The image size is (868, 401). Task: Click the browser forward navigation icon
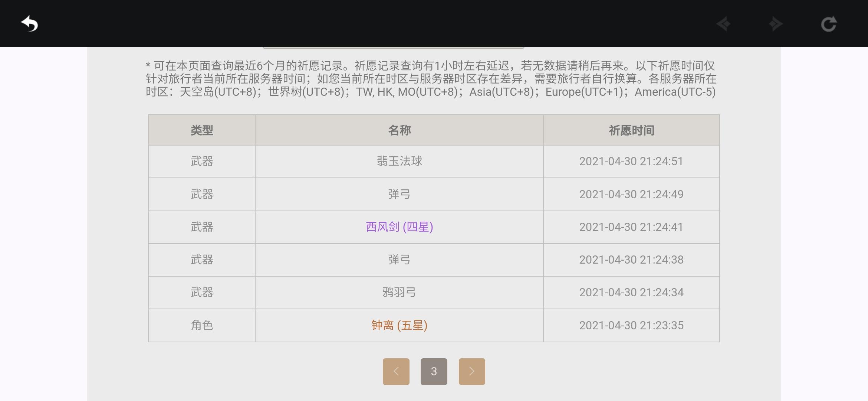point(776,24)
